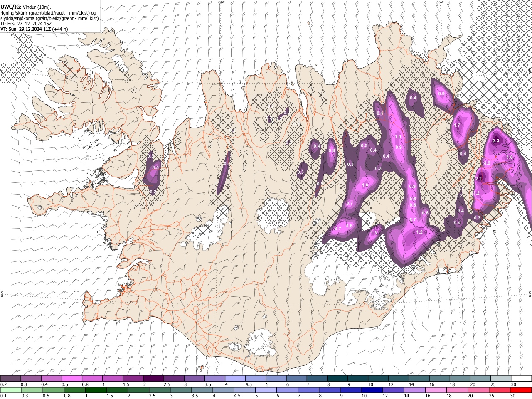
Task: Click the 'slydda/snjókoma' description line
Action: (x=49, y=18)
